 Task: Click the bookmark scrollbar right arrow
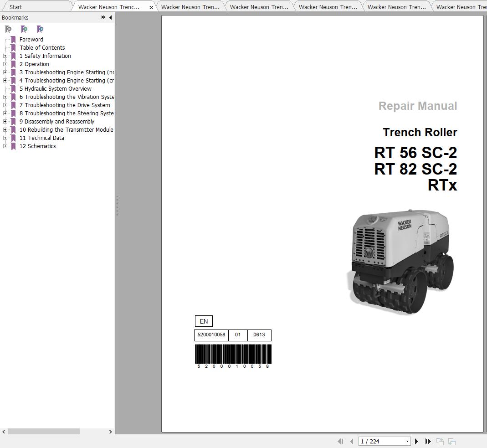pos(111,432)
